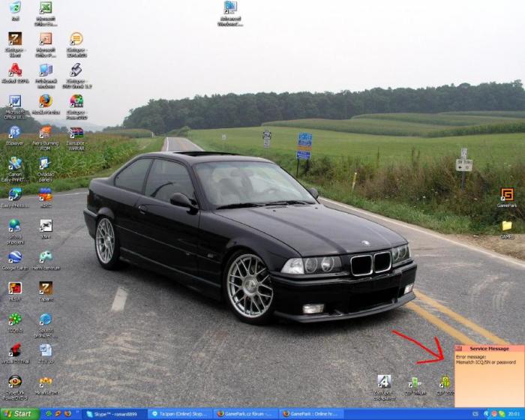Viewport: 525px width, 420px height.
Task: Launch the GamePark desktop shortcut
Action: [506, 194]
